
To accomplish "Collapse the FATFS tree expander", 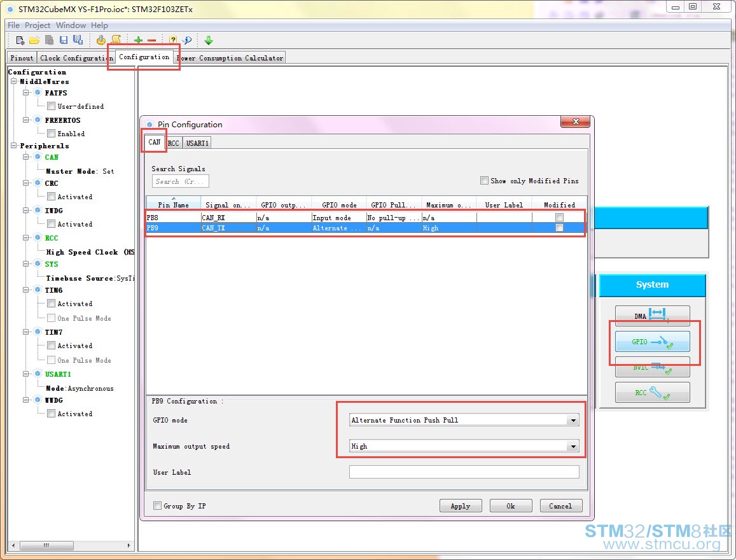I will pos(26,92).
